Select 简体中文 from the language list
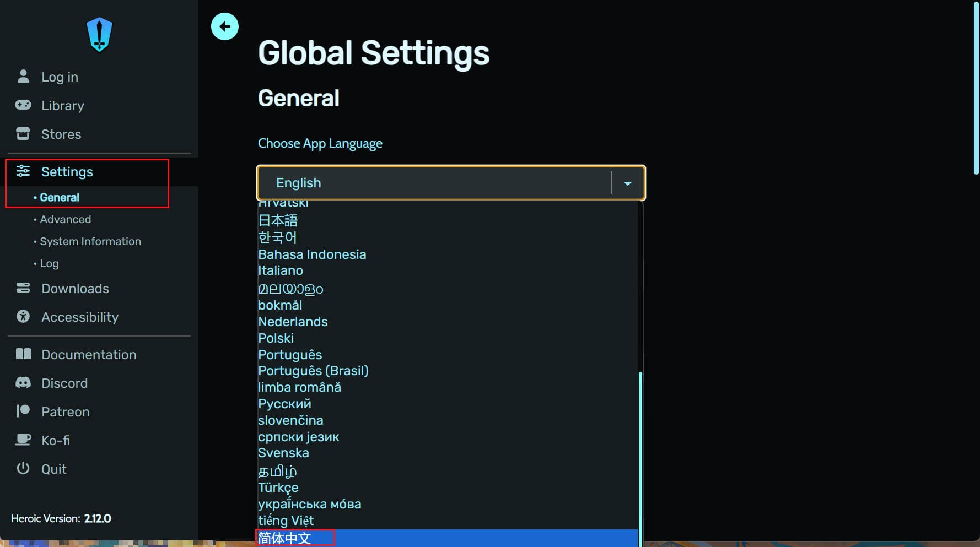The image size is (980, 547). [285, 538]
